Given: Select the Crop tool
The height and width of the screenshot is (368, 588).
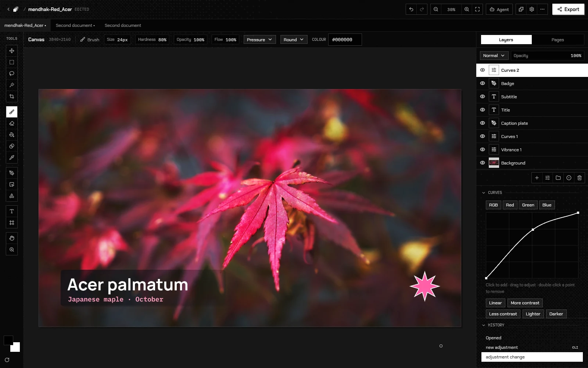Looking at the screenshot, I should [12, 96].
